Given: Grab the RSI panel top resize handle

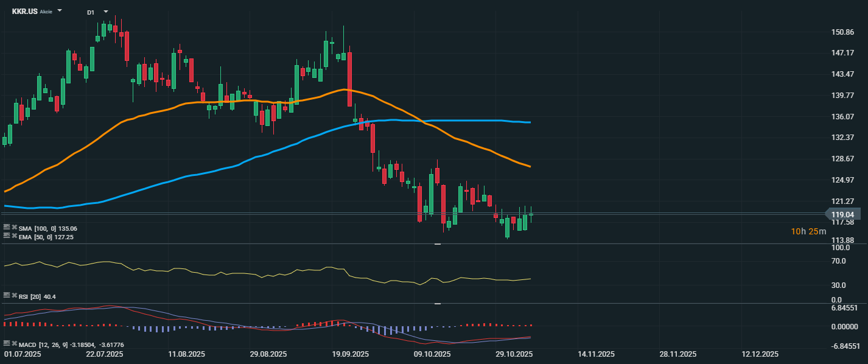Looking at the screenshot, I should click(437, 244).
